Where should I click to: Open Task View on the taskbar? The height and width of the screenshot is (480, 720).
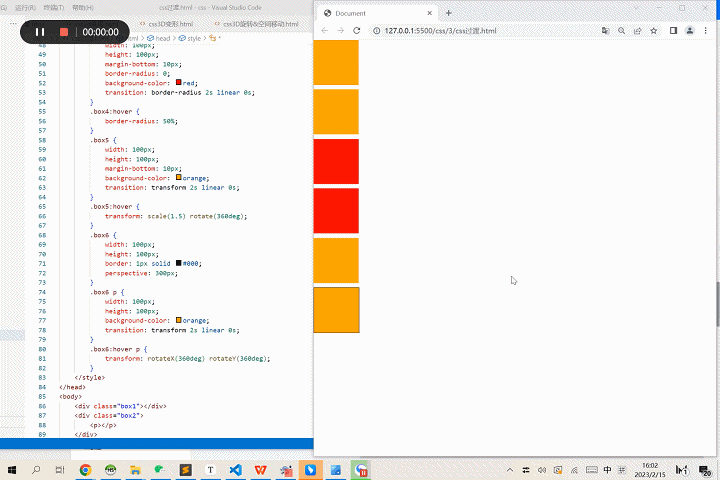point(60,470)
